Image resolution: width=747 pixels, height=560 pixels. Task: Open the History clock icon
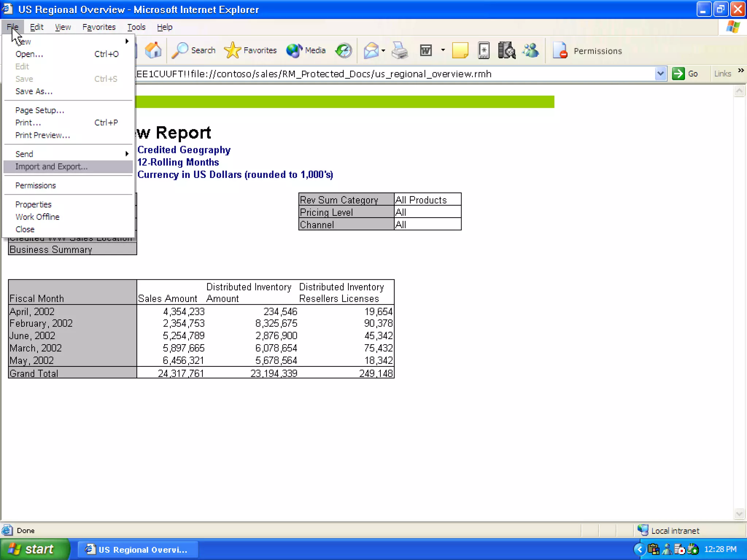[344, 50]
